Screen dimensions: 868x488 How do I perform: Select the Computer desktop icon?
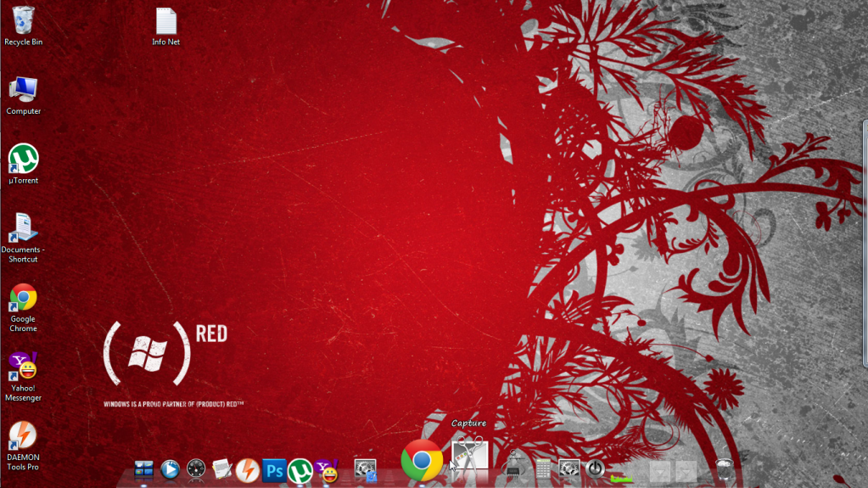pos(23,95)
